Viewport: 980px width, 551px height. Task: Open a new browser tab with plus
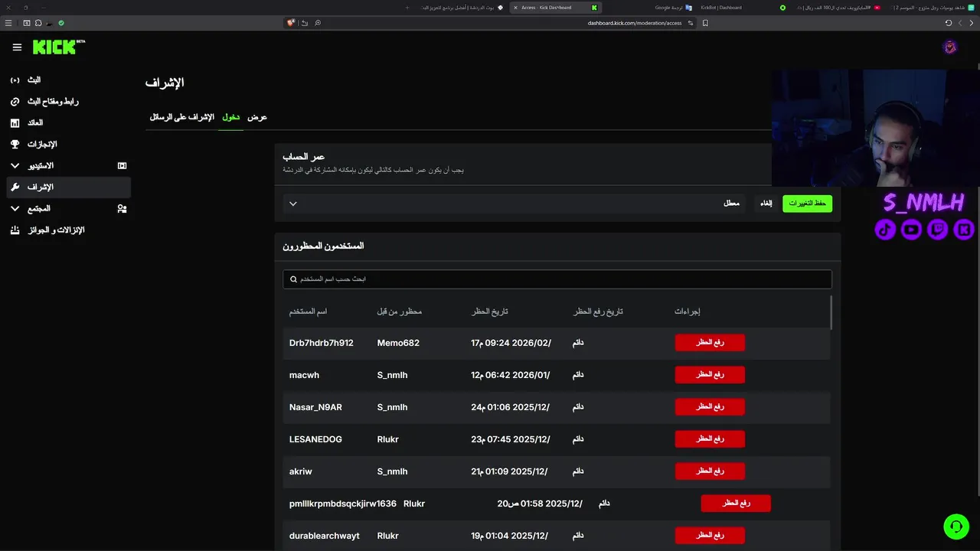point(406,7)
